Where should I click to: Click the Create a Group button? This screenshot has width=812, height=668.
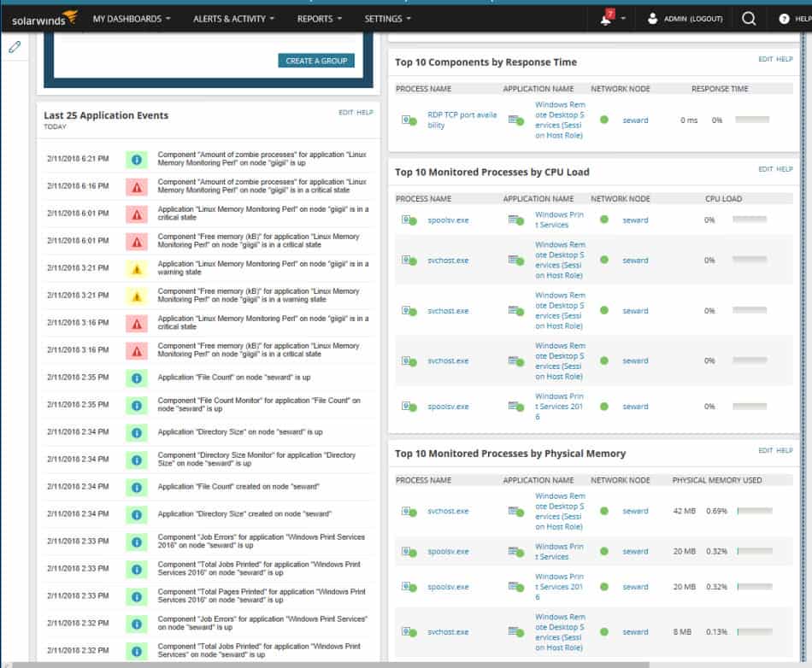point(316,61)
